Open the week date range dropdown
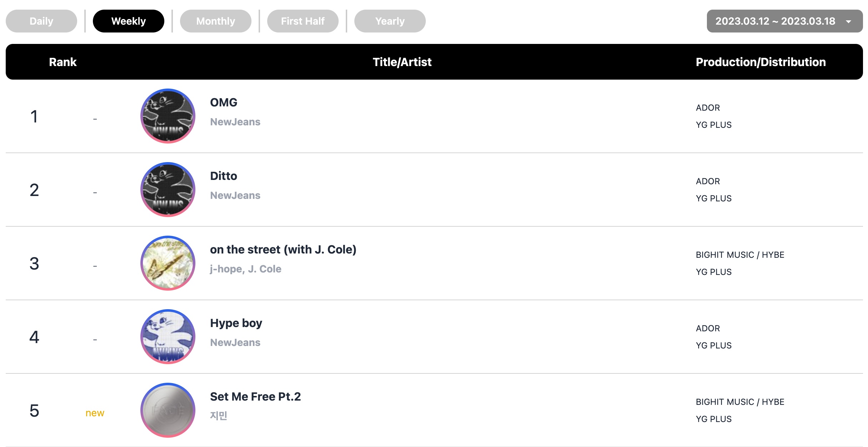 point(775,21)
